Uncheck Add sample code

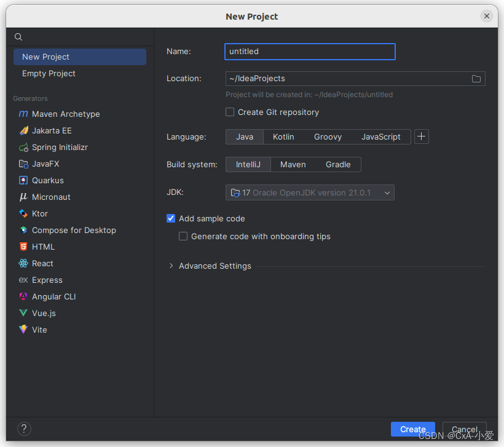pos(171,219)
